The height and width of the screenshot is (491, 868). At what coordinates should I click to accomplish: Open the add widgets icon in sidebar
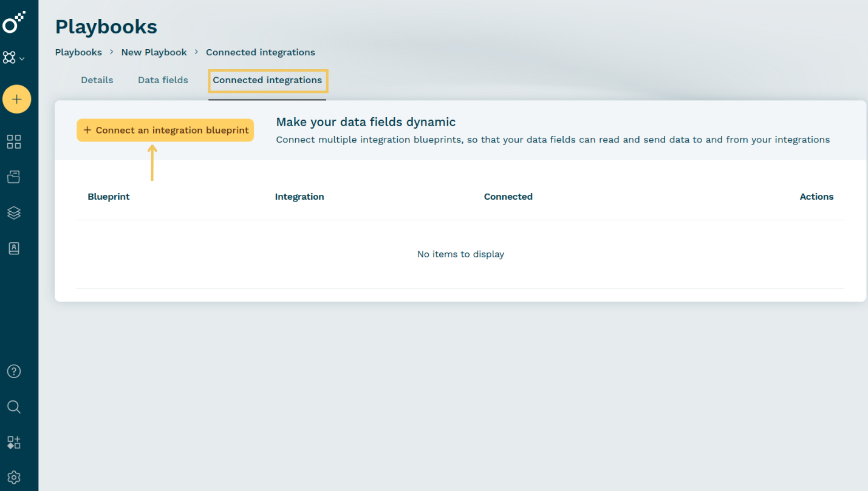coord(14,442)
